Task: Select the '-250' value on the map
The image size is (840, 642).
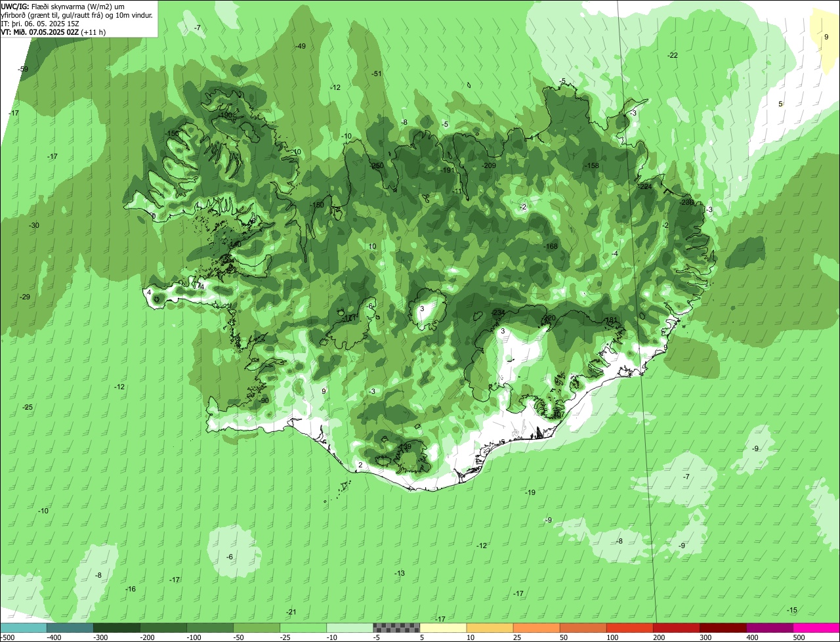Action: point(377,166)
